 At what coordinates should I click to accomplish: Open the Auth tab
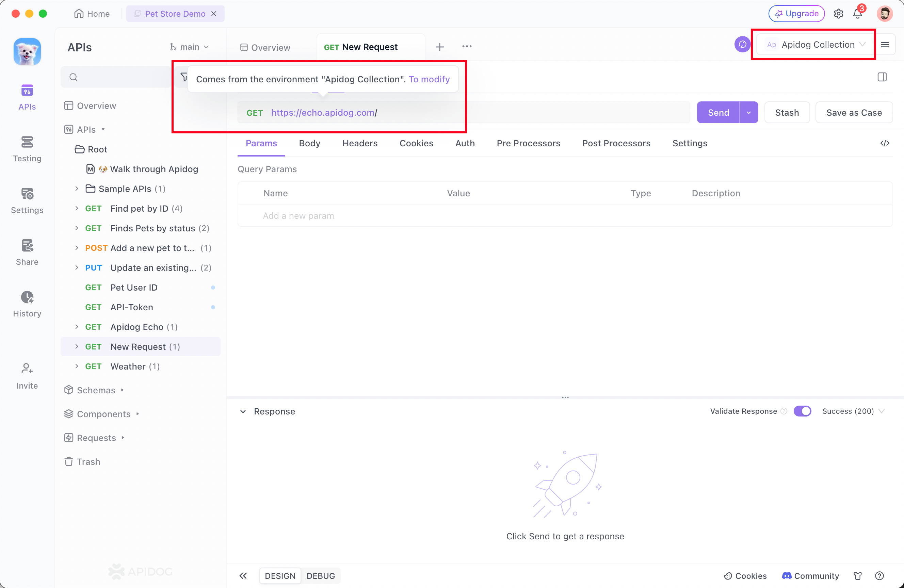(x=465, y=143)
